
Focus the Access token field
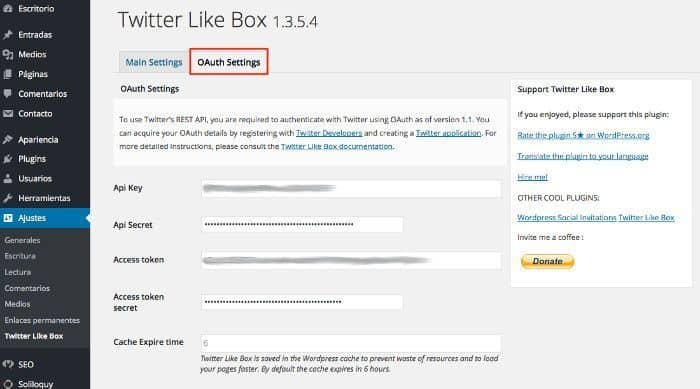pos(351,260)
